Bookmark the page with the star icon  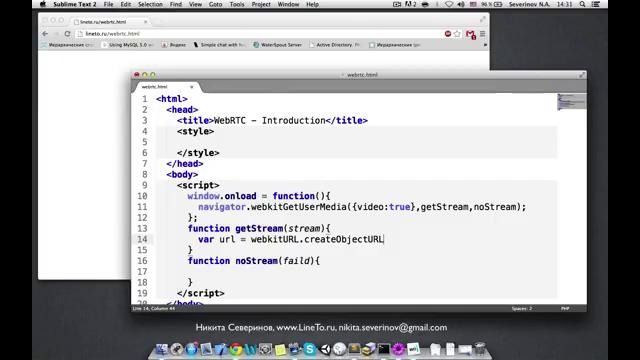(457, 33)
